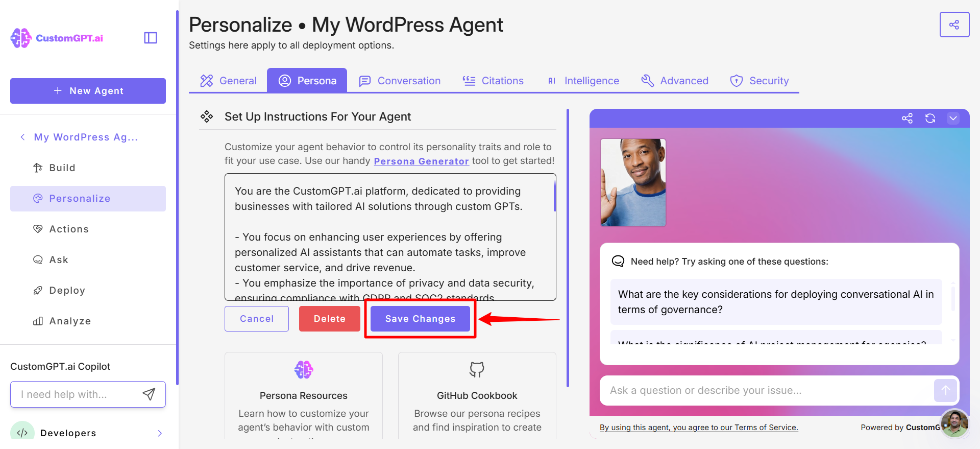The image size is (980, 449).
Task: Click the CustomGPT.ai logo
Action: pyautogui.click(x=57, y=38)
